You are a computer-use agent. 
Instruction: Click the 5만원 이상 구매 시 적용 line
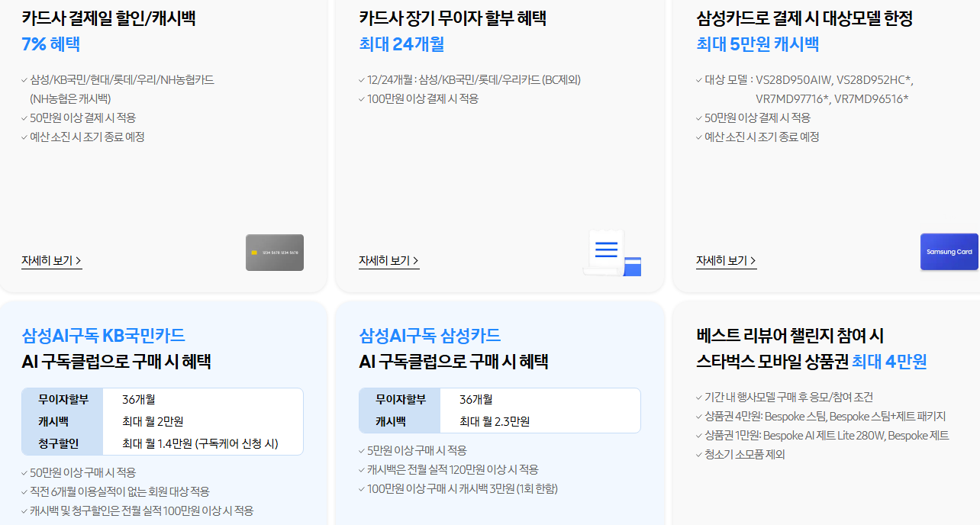(417, 450)
